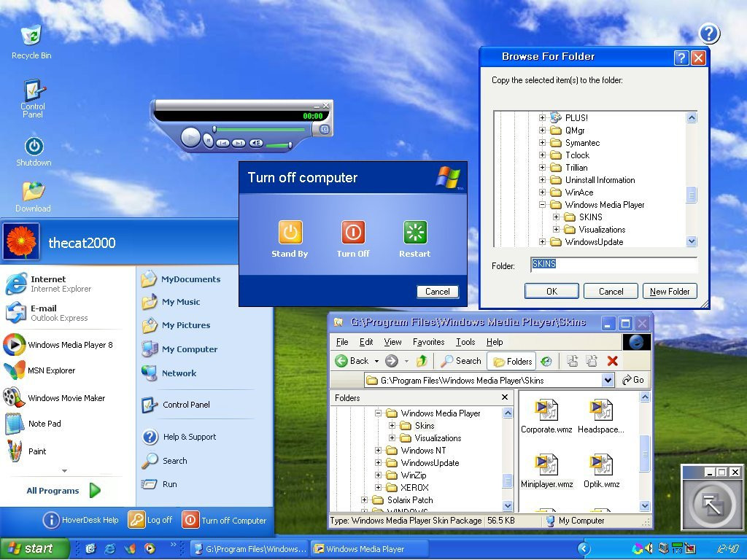Open All Programs in Start menu
747x560 pixels.
pos(63,490)
